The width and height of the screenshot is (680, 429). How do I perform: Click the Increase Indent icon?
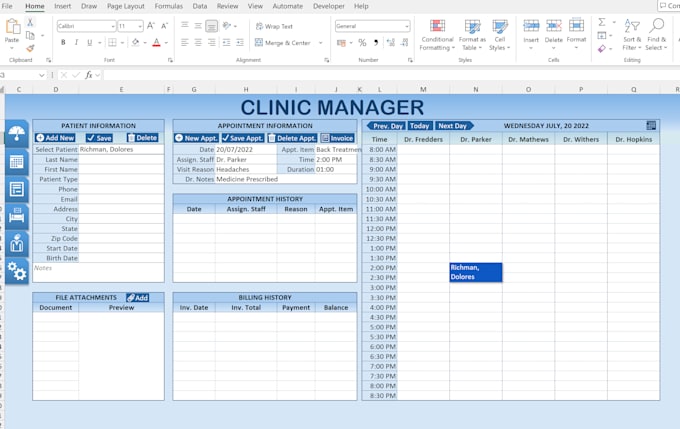[x=240, y=43]
